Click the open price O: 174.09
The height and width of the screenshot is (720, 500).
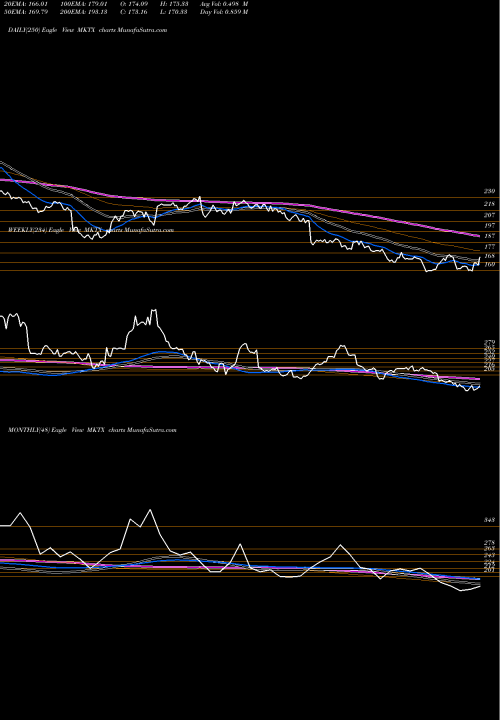(x=135, y=4)
